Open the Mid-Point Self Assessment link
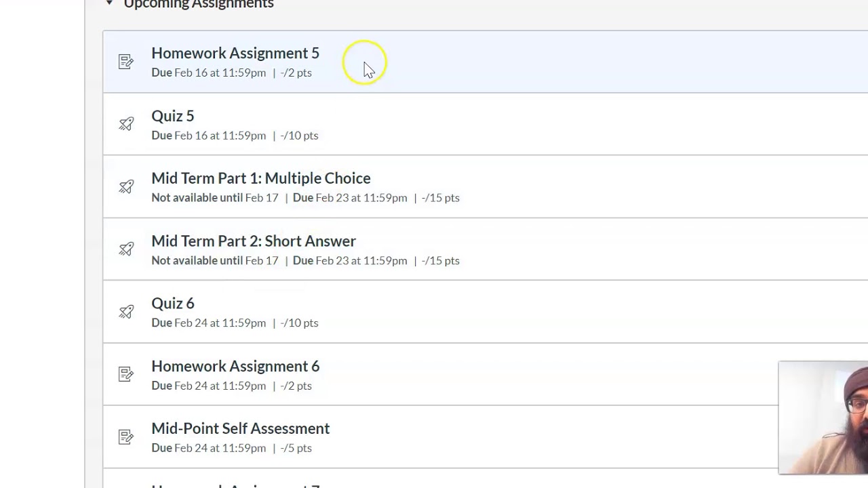Viewport: 868px width, 488px height. pos(240,428)
